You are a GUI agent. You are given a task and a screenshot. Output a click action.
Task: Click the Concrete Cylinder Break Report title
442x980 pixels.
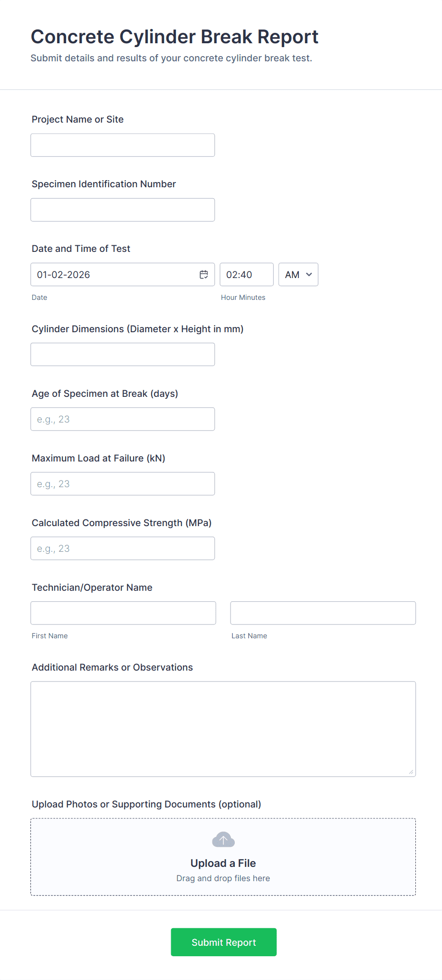pos(174,37)
